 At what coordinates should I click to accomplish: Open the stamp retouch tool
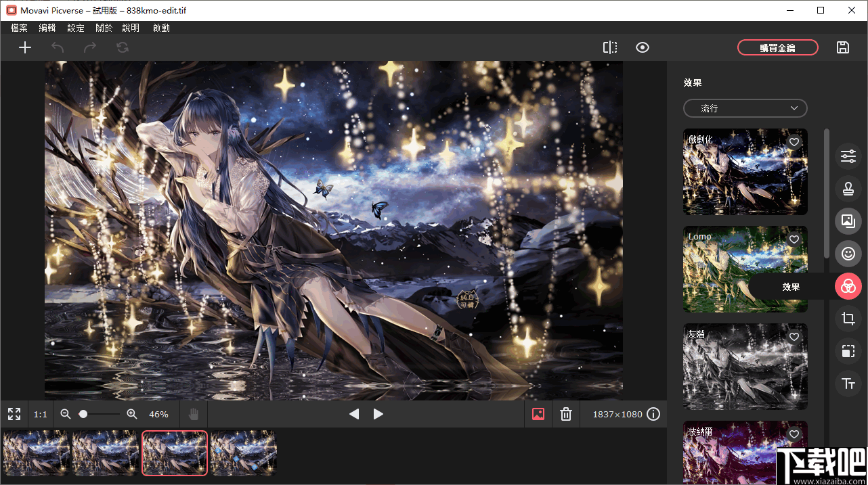[848, 188]
